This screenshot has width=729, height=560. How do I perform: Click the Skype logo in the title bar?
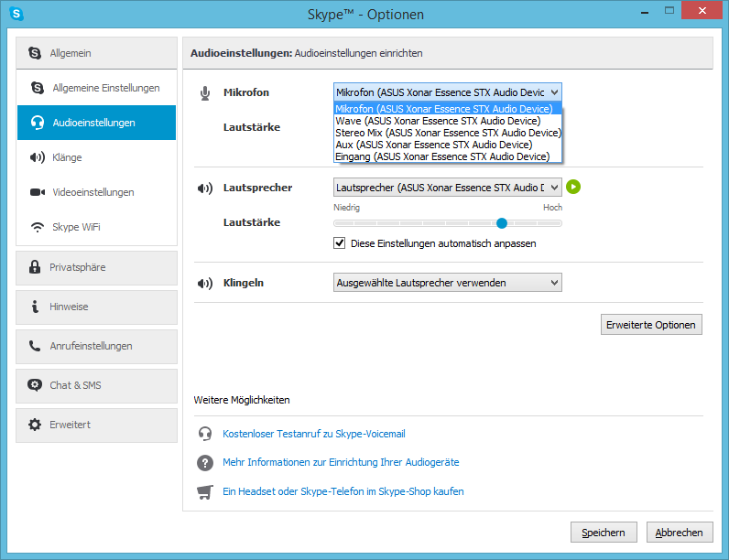[x=16, y=14]
